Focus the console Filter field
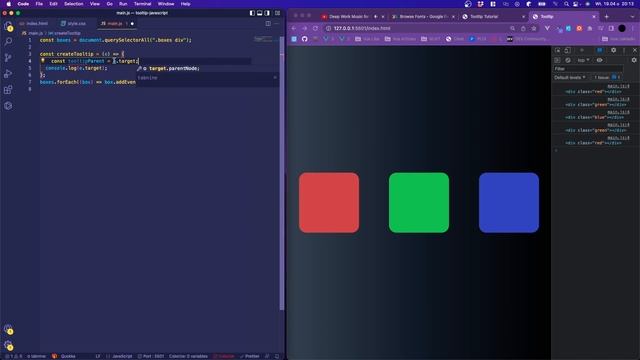Viewport: 640px width, 360px height. click(x=588, y=69)
